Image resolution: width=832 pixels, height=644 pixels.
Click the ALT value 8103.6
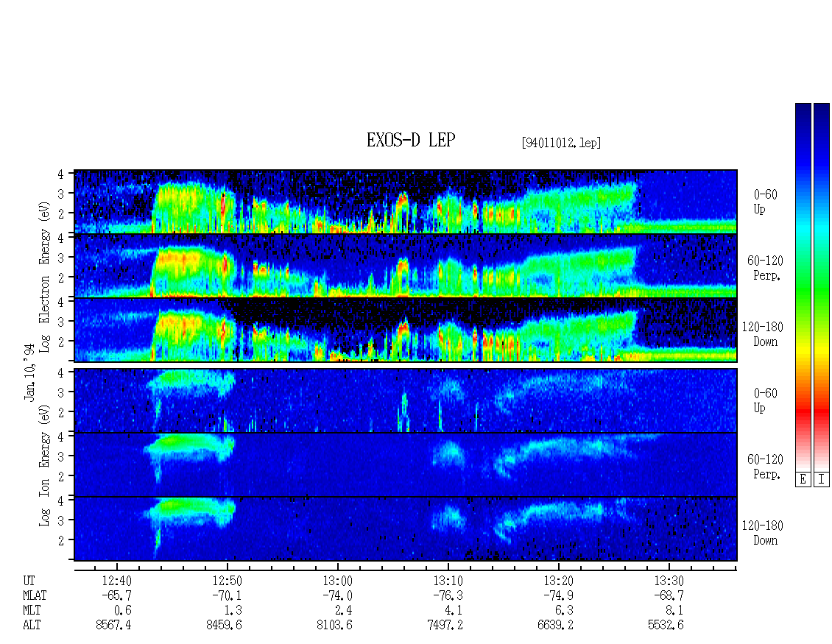point(334,626)
